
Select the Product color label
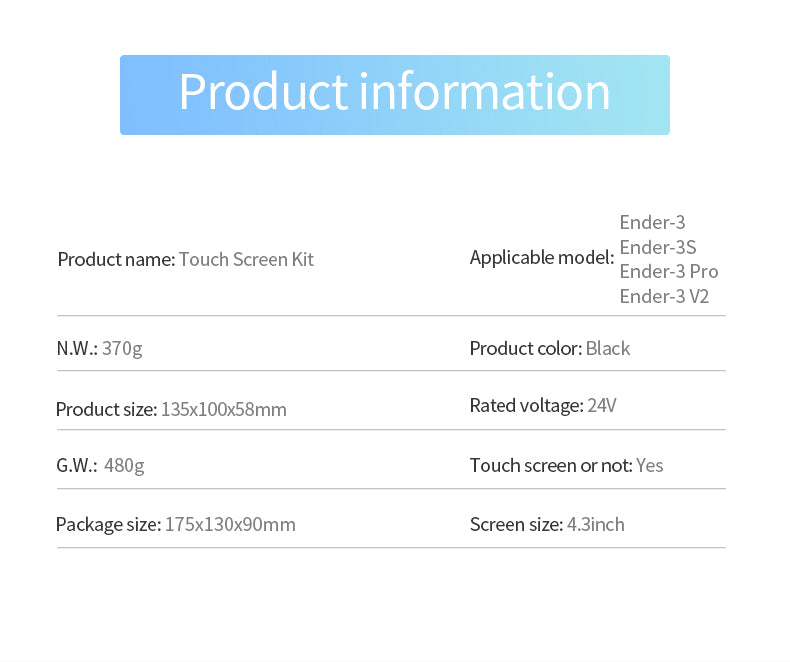pyautogui.click(x=525, y=349)
